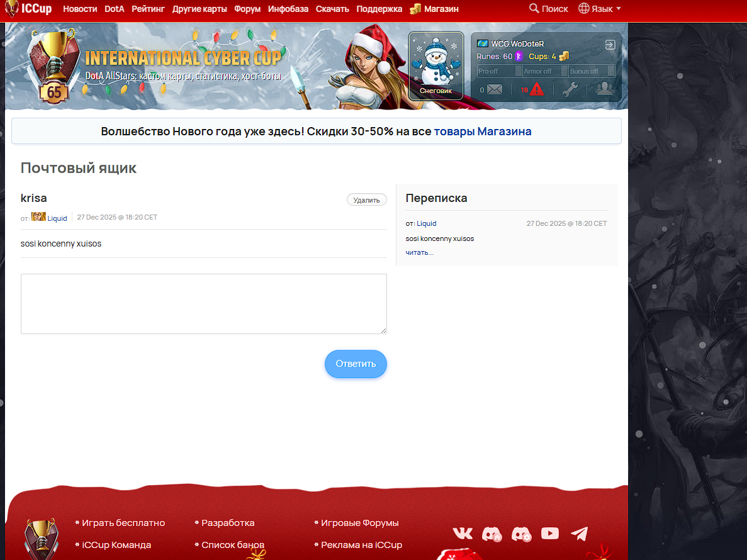
Task: Click the VK social icon
Action: (463, 534)
